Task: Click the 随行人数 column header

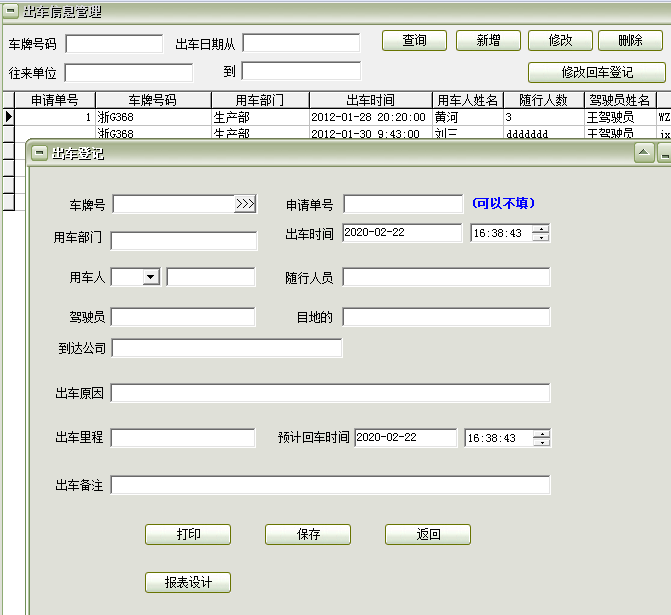Action: 543,100
